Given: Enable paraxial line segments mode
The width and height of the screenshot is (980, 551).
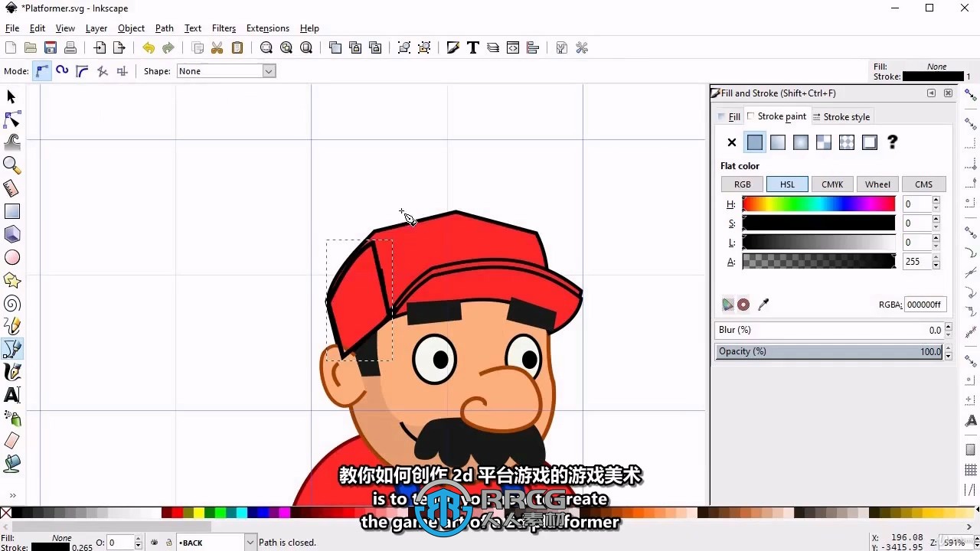Looking at the screenshot, I should point(122,71).
